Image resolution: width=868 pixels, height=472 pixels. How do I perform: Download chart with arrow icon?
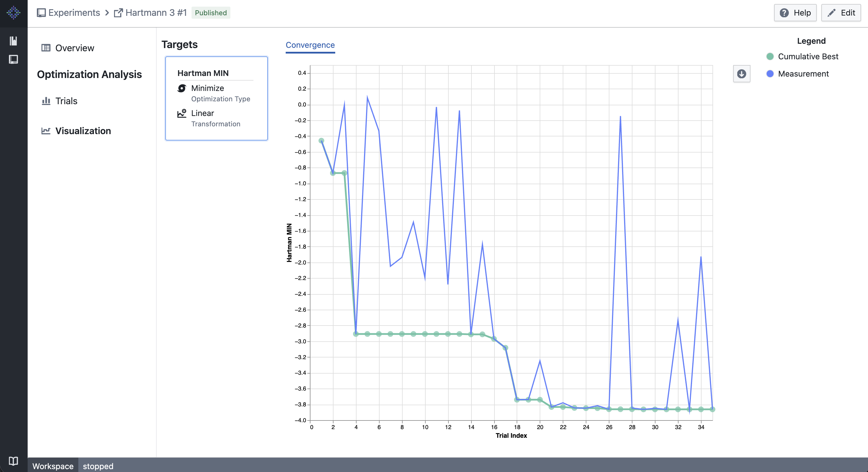741,74
